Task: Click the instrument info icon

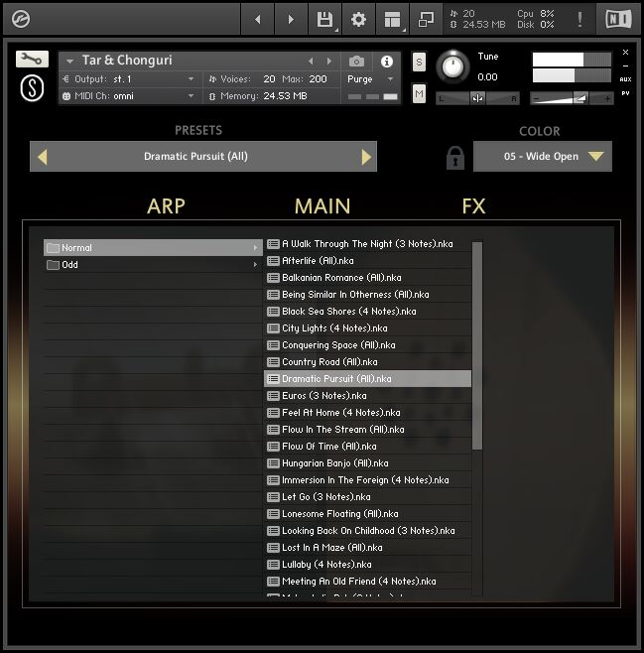Action: pyautogui.click(x=387, y=62)
